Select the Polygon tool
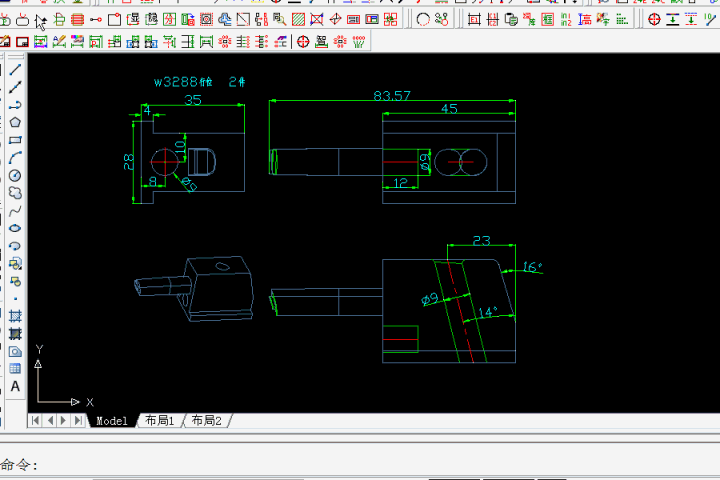 pyautogui.click(x=15, y=122)
